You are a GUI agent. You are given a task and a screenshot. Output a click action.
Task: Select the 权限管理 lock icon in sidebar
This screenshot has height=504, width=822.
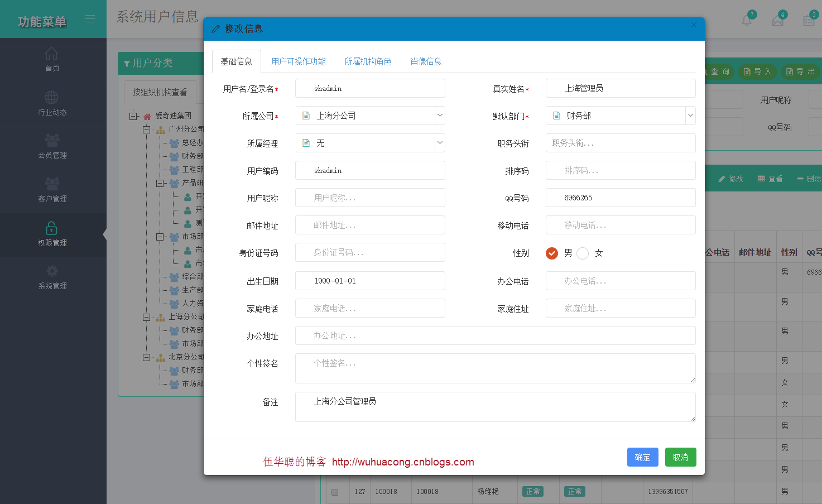pyautogui.click(x=52, y=228)
